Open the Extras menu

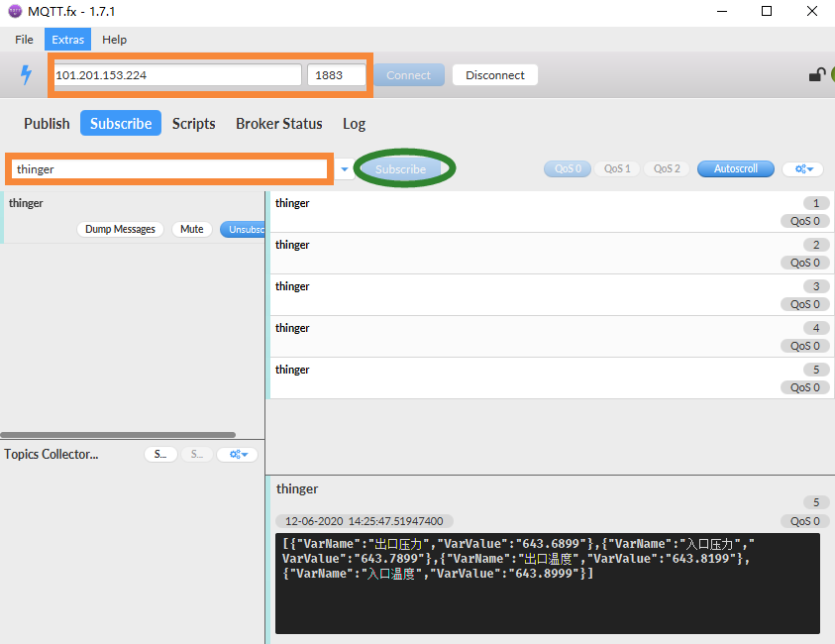pyautogui.click(x=67, y=40)
